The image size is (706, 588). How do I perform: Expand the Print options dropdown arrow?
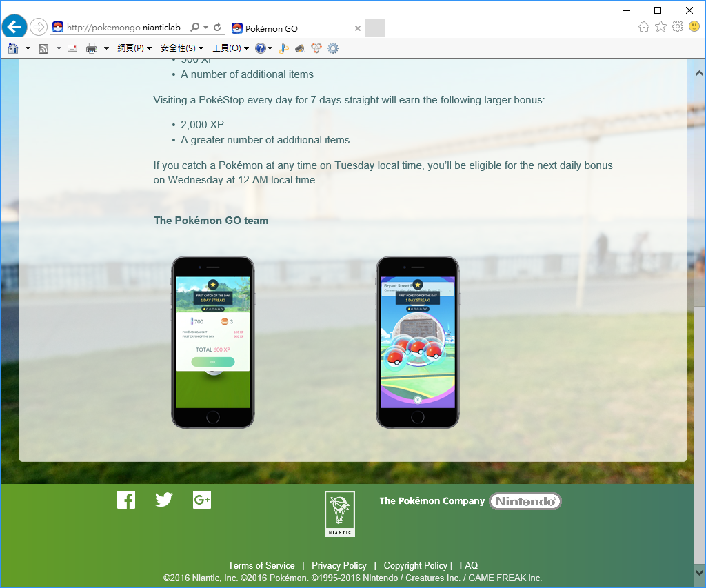click(106, 48)
